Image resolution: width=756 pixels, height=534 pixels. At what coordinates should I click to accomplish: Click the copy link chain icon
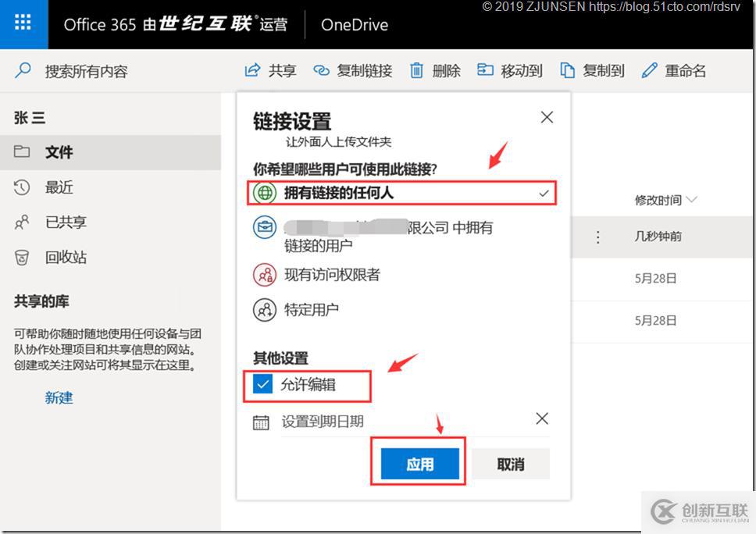[321, 71]
